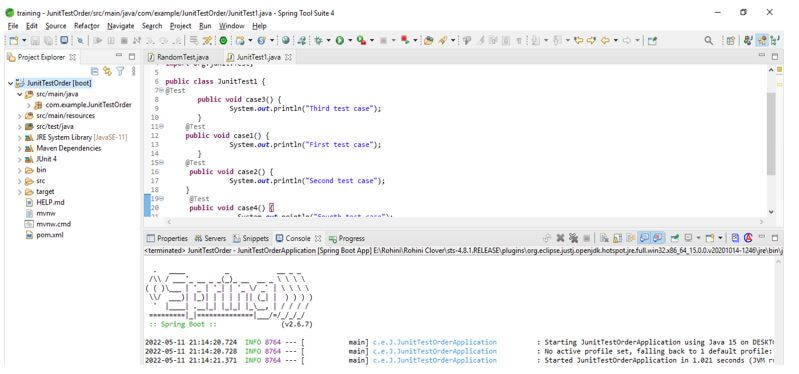Open the Window menu

231,26
